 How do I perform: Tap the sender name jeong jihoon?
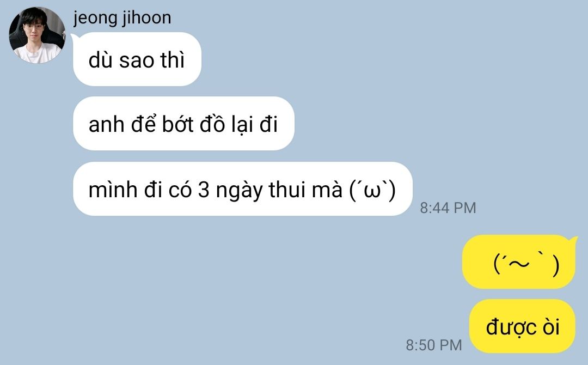122,18
